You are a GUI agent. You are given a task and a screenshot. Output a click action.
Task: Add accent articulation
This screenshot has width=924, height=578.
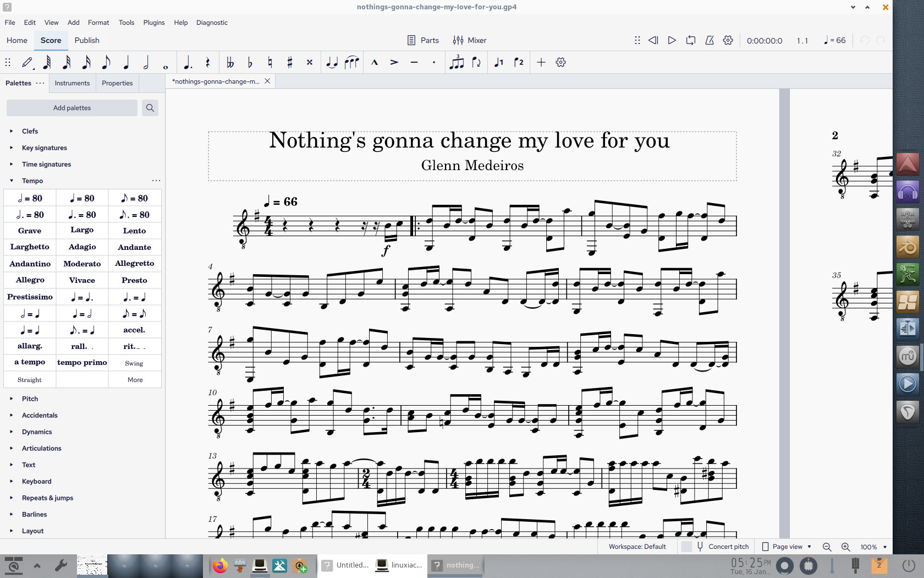(394, 62)
